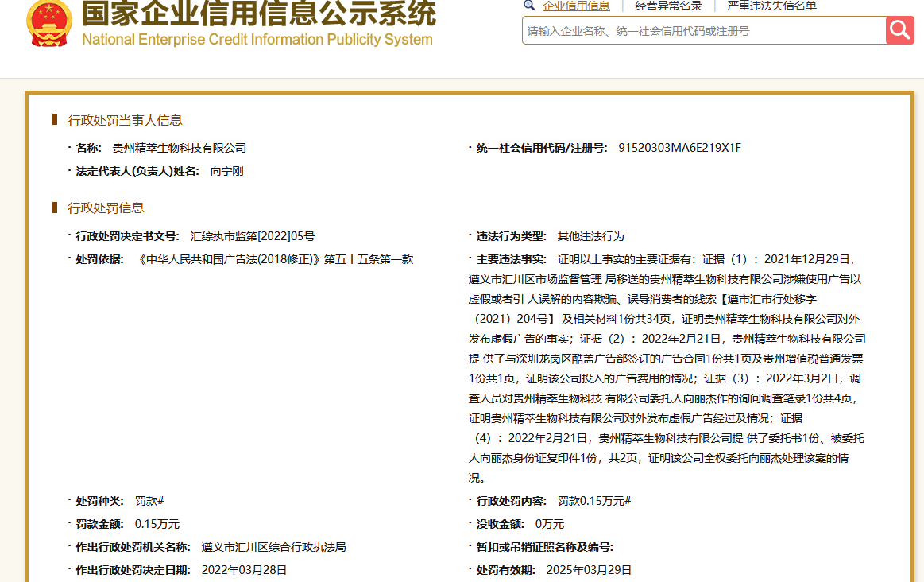Select the 经营异常名录 search tab

pyautogui.click(x=668, y=6)
